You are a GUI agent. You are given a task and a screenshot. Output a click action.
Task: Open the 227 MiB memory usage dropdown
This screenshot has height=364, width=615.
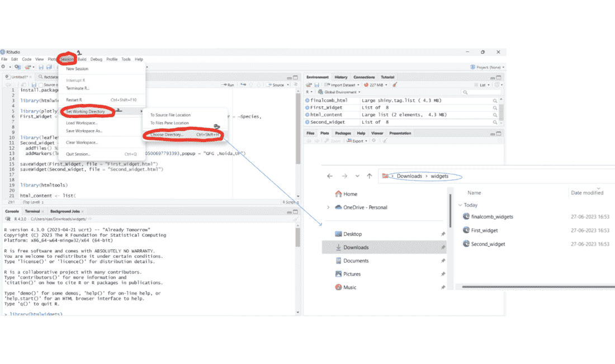pos(375,85)
